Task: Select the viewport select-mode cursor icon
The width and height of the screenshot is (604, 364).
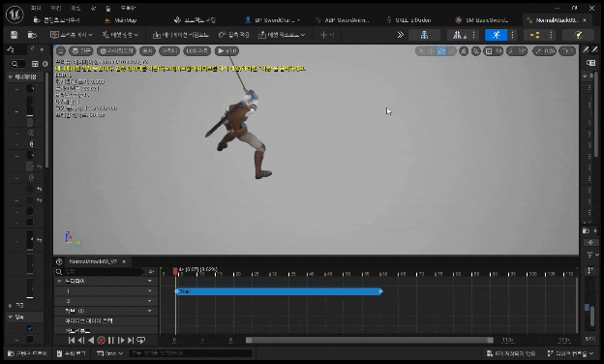Action: click(421, 51)
